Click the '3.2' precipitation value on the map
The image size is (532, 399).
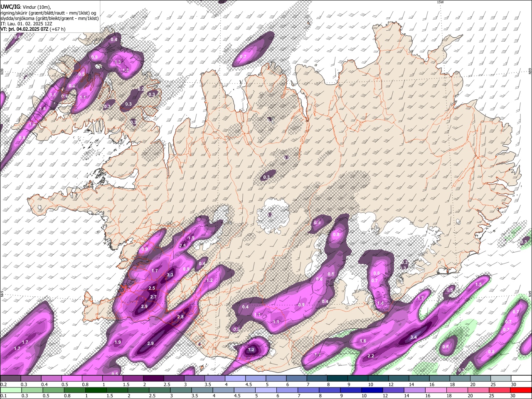coord(251,350)
